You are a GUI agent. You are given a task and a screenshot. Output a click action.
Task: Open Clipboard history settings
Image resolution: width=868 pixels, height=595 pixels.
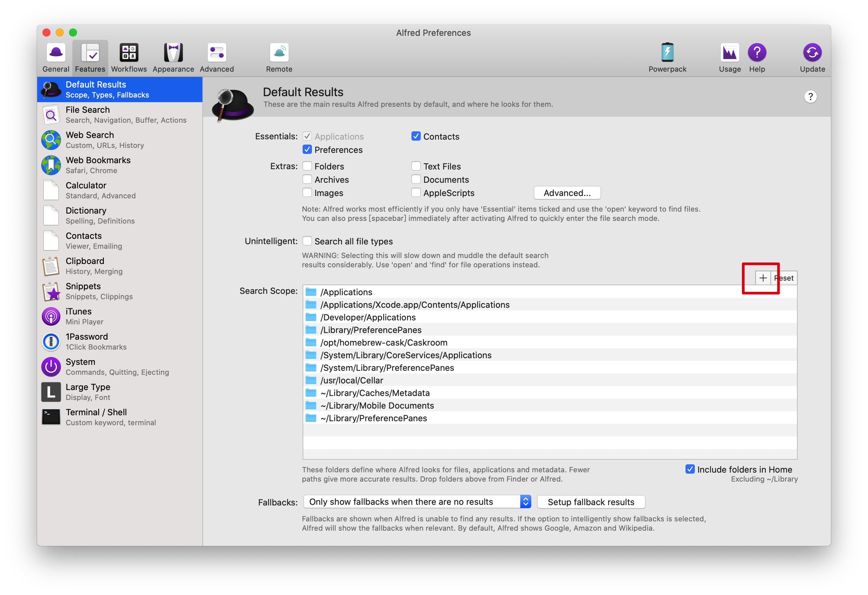119,266
